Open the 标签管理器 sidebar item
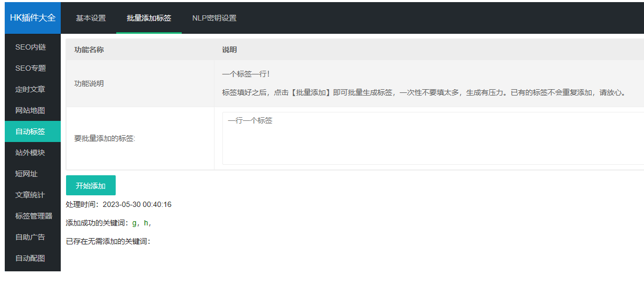This screenshot has height=284, width=644. click(34, 216)
